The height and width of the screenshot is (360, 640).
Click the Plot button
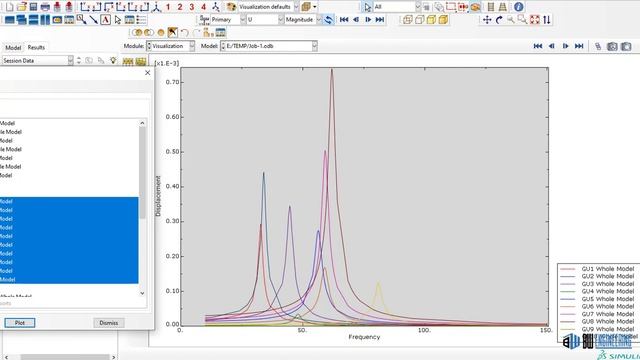pos(20,323)
